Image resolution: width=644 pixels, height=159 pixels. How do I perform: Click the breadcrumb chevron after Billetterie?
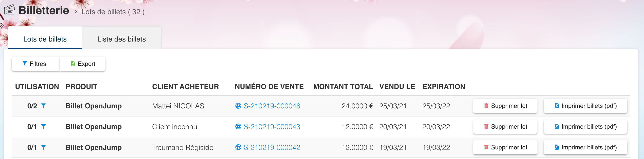pos(76,12)
